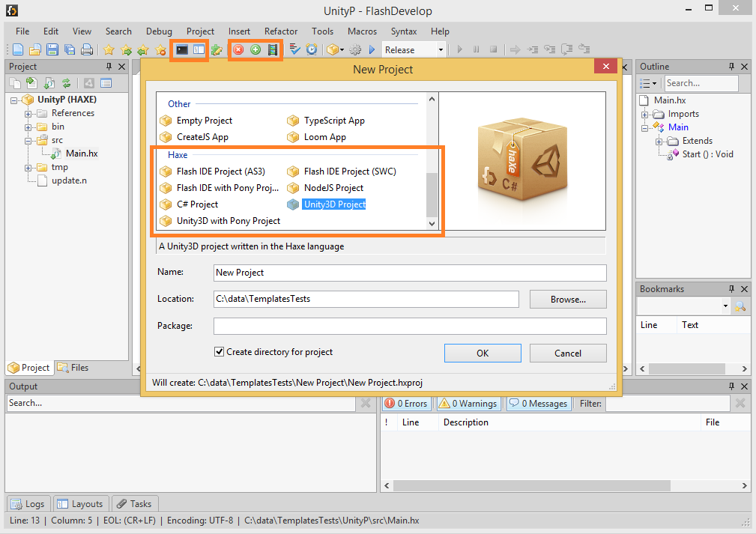
Task: Expand the tmp folder node
Action: click(28, 168)
